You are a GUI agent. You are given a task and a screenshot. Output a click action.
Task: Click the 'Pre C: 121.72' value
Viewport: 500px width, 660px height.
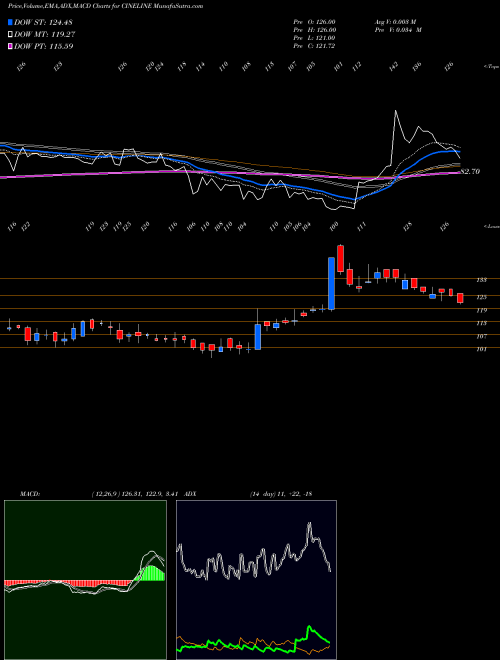314,45
